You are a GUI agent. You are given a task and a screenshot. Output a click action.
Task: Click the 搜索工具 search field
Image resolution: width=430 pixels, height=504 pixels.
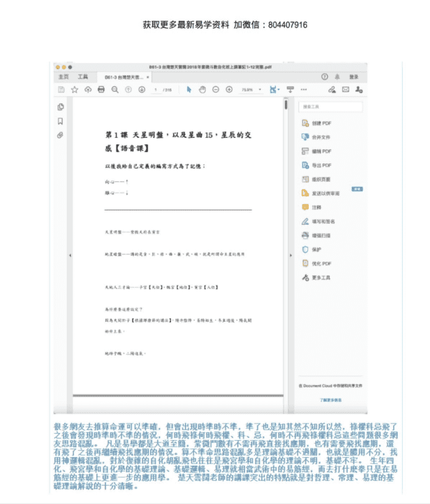point(330,107)
